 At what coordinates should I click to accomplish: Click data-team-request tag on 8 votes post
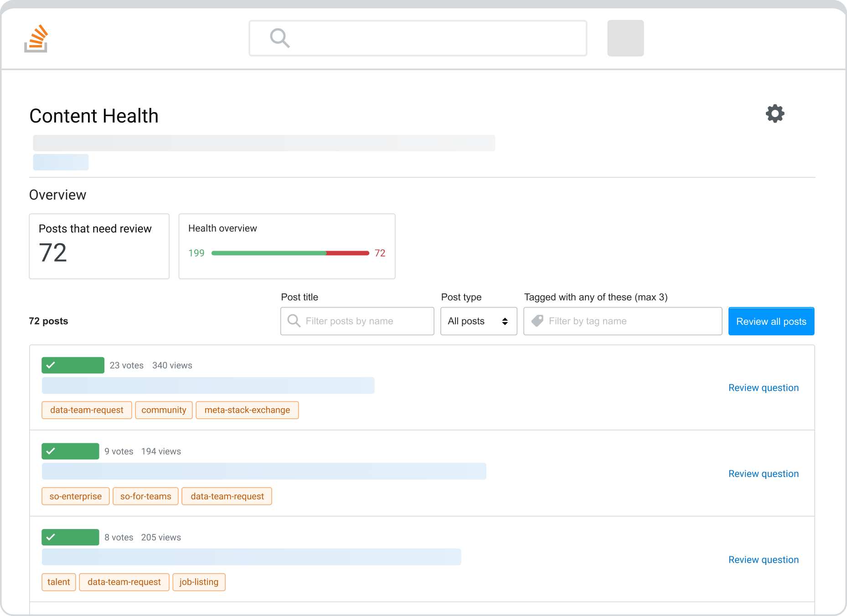(x=124, y=582)
